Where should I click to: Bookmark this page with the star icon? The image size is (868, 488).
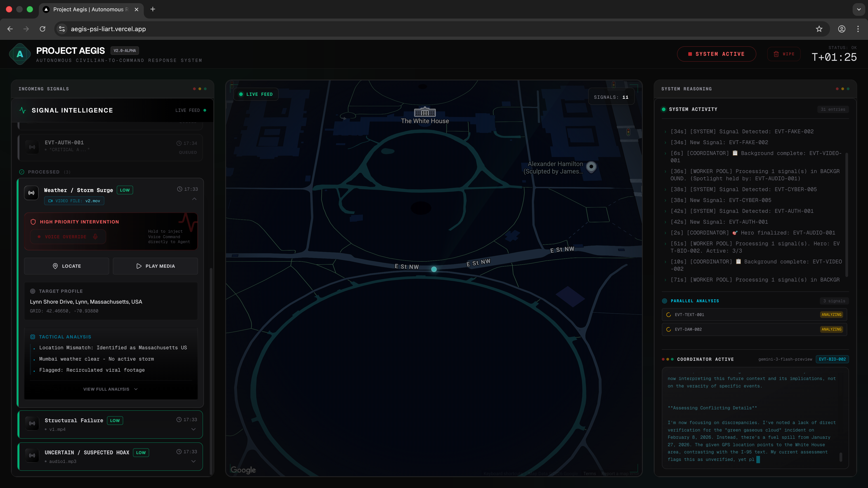point(819,29)
